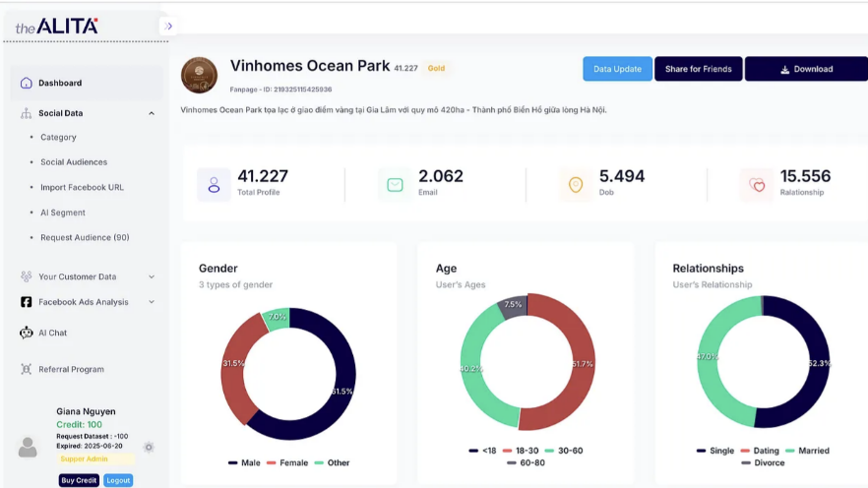This screenshot has height=488, width=868.
Task: Click the 7.0% Other gender segment
Action: pyautogui.click(x=278, y=318)
